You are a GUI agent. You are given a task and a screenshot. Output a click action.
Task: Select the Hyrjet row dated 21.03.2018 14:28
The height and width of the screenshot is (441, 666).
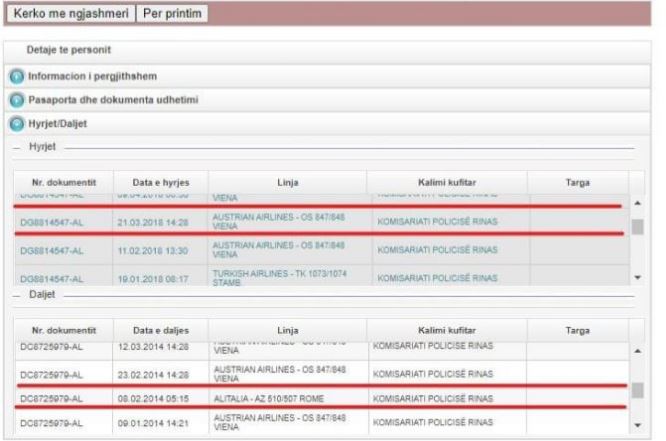322,221
